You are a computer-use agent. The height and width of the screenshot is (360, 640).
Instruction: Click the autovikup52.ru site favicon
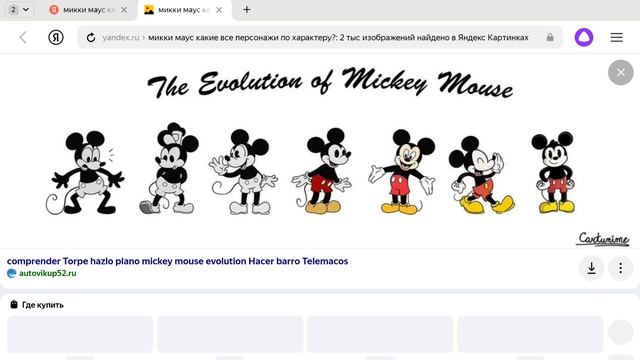[x=11, y=273]
